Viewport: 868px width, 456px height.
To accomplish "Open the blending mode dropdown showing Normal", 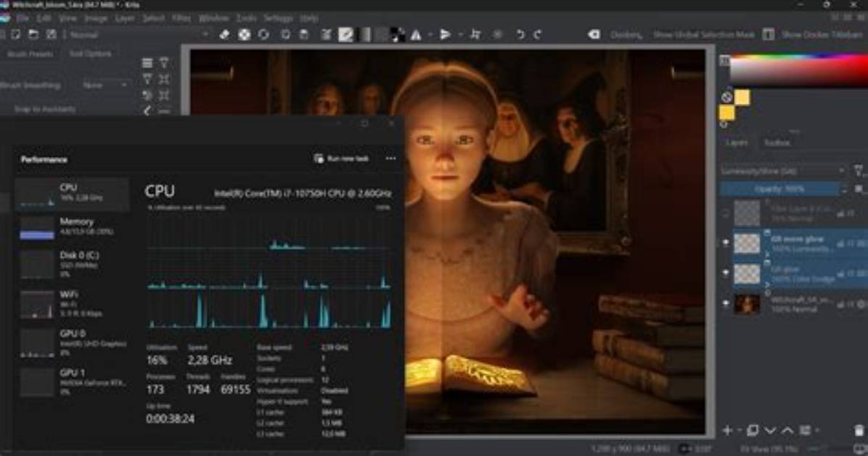I will pyautogui.click(x=139, y=34).
